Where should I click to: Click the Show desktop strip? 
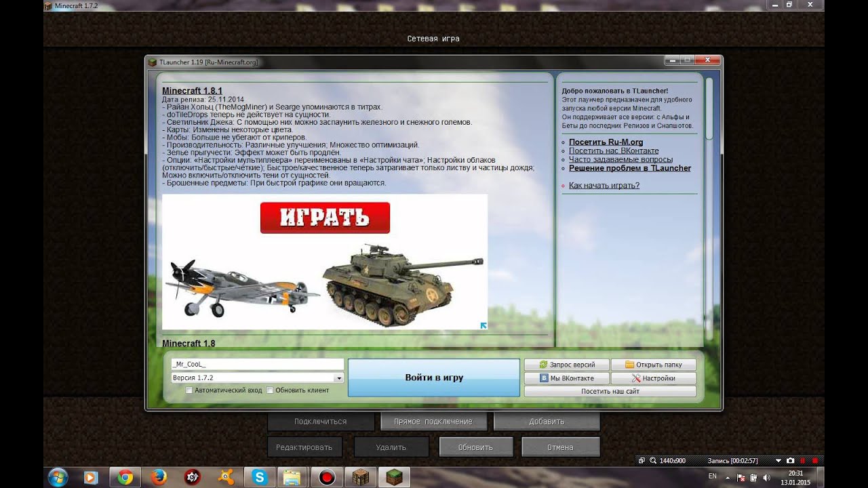pyautogui.click(x=820, y=477)
